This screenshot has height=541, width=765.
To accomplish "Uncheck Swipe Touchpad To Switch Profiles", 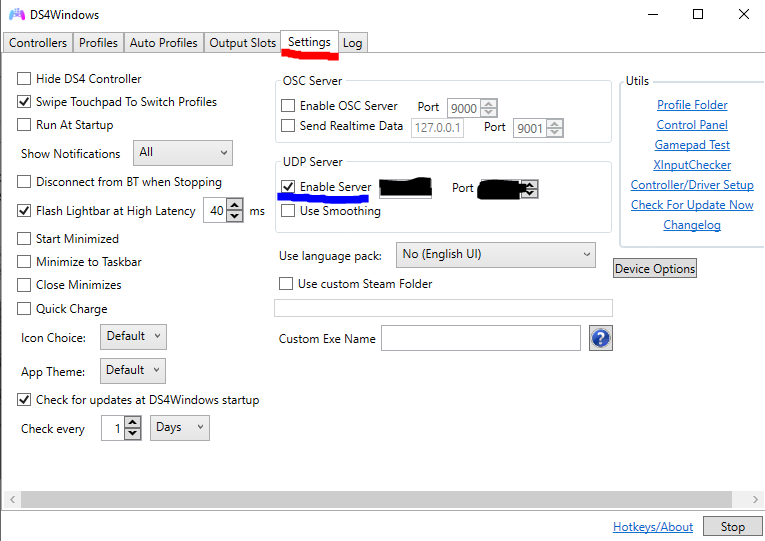I will [24, 101].
